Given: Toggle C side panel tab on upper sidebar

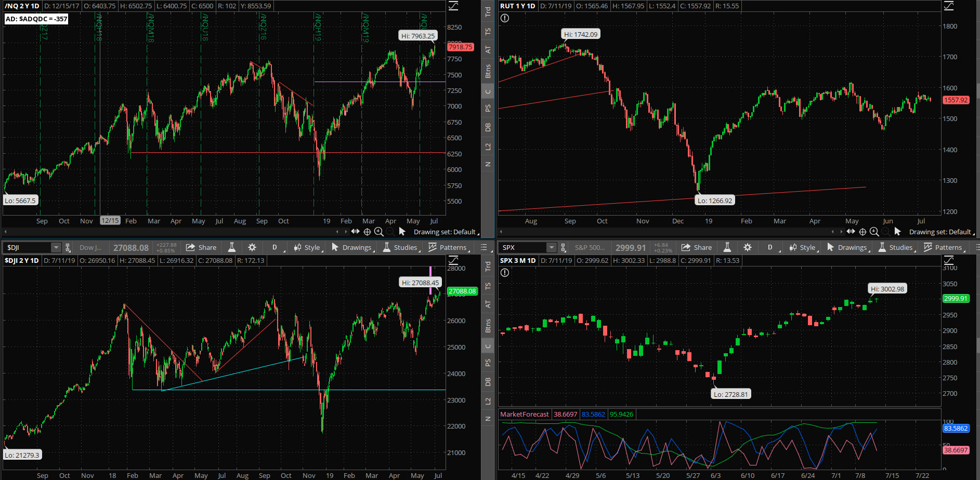Looking at the screenshot, I should pos(488,92).
